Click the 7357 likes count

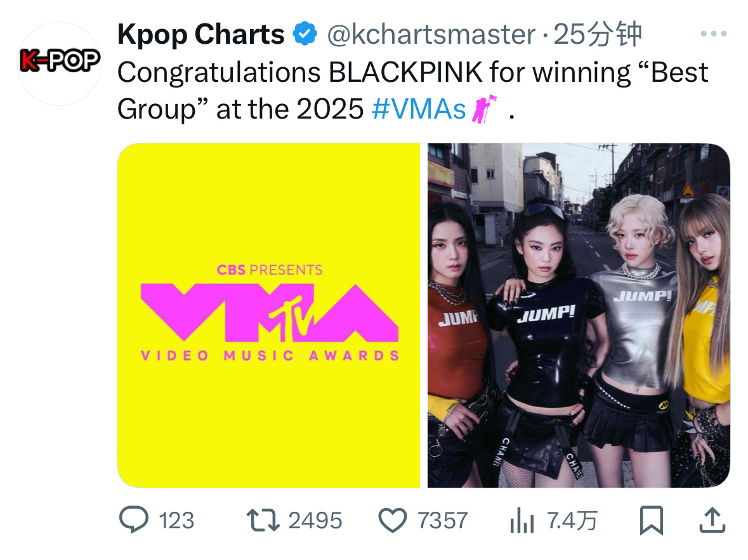(443, 521)
